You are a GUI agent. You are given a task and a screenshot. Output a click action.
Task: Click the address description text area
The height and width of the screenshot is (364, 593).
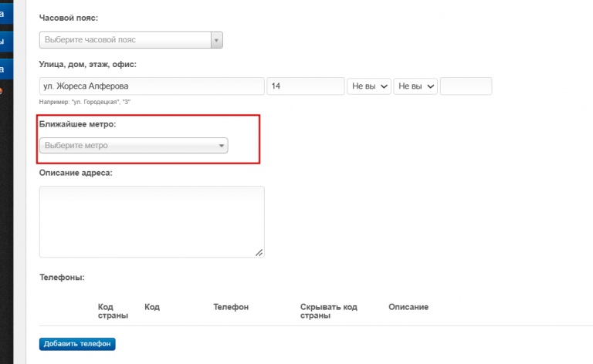151,221
